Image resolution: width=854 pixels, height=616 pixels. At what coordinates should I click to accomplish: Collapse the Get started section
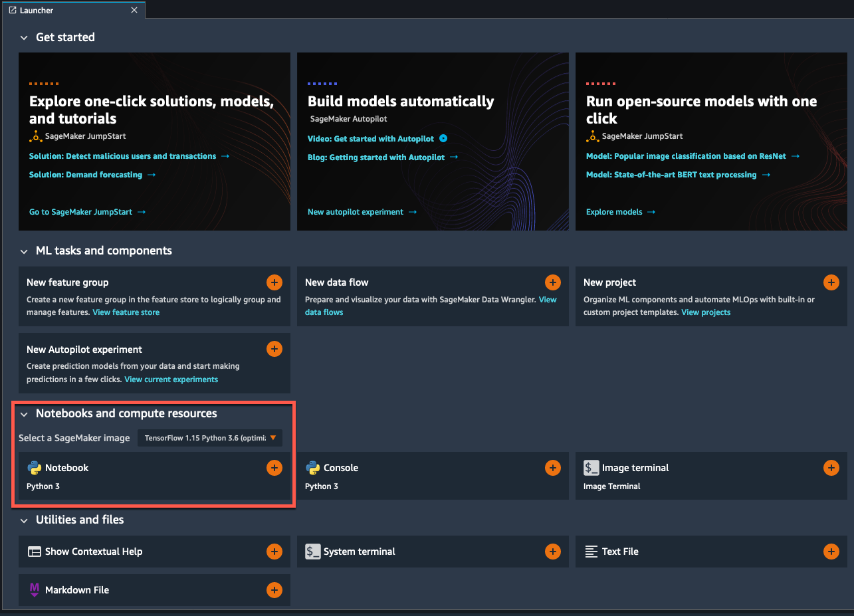24,38
